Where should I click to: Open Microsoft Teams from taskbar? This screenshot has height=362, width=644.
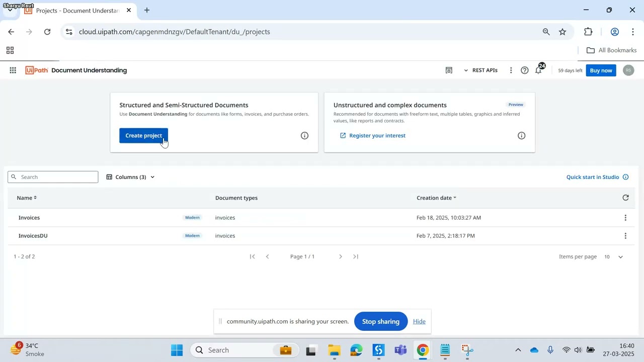pyautogui.click(x=401, y=350)
